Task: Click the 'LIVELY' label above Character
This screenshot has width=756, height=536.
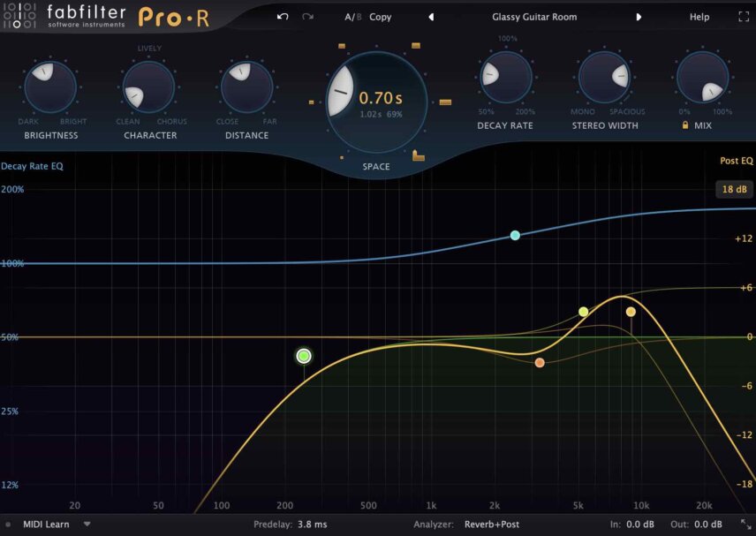Action: pyautogui.click(x=149, y=49)
